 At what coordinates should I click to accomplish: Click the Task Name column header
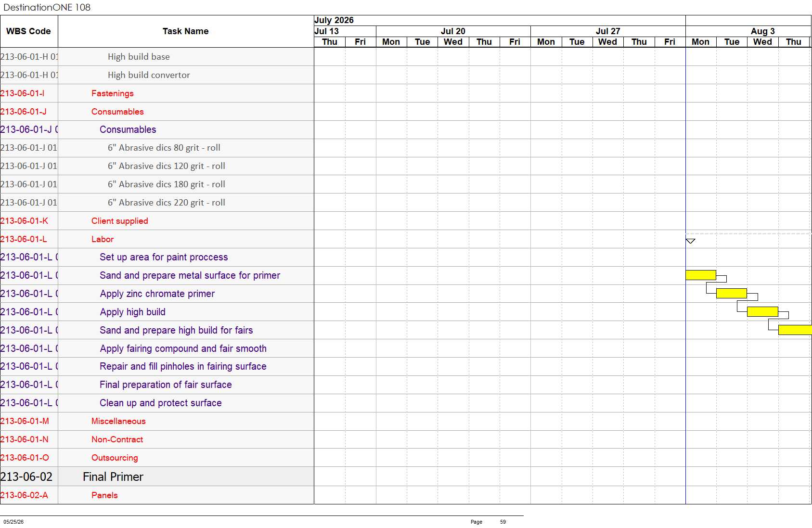pos(186,31)
